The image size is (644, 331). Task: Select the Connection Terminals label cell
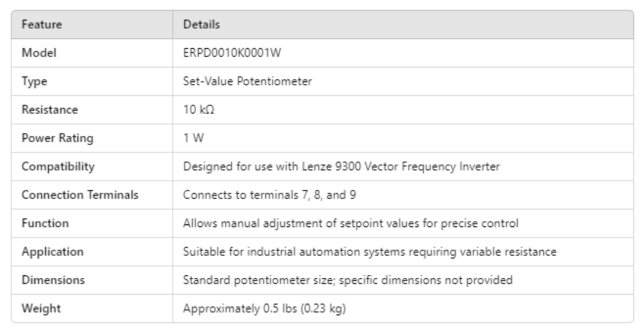[x=80, y=195]
